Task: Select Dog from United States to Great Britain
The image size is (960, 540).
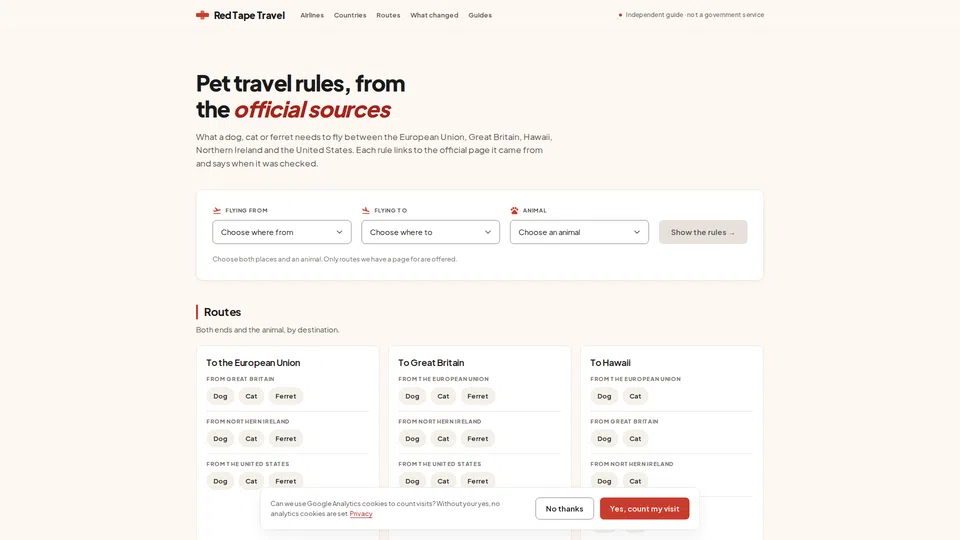Action: tap(412, 481)
